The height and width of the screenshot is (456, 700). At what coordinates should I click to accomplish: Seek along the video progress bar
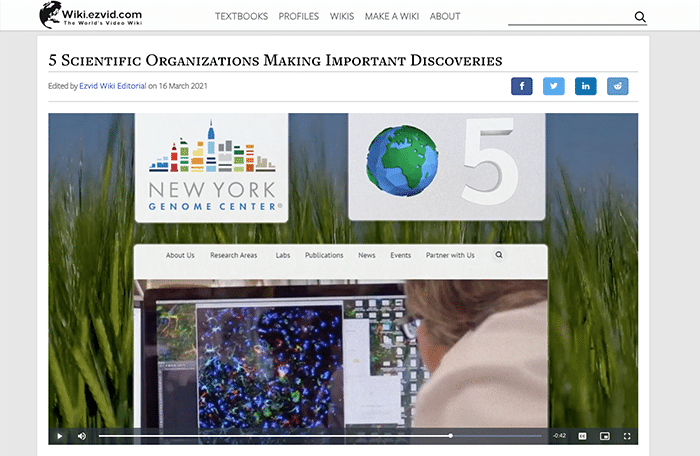(x=320, y=436)
